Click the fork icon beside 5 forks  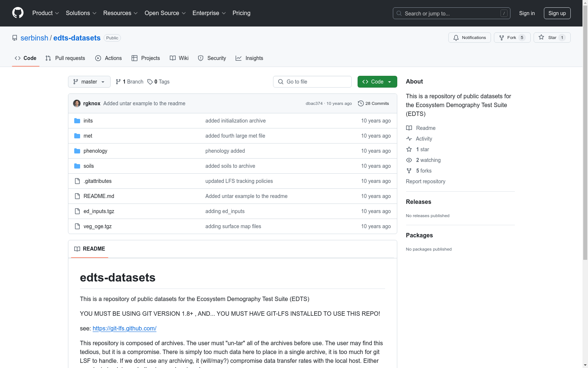coord(409,171)
